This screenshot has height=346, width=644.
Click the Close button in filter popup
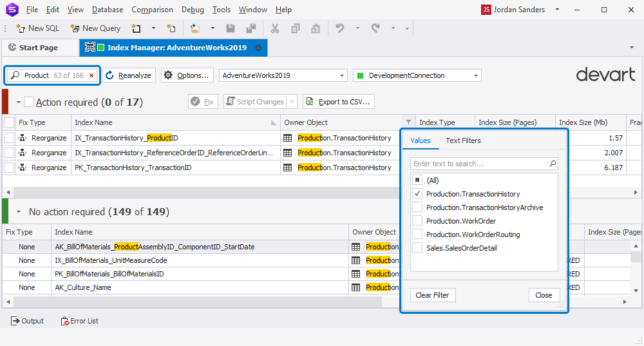pyautogui.click(x=544, y=295)
